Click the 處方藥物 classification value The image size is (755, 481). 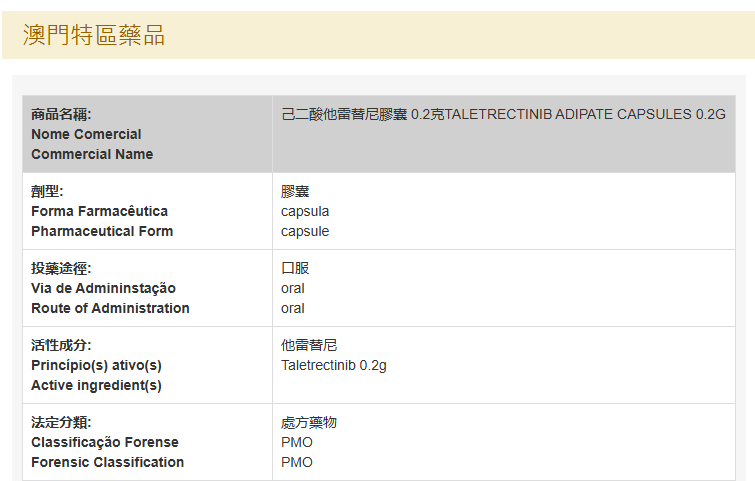click(x=309, y=422)
